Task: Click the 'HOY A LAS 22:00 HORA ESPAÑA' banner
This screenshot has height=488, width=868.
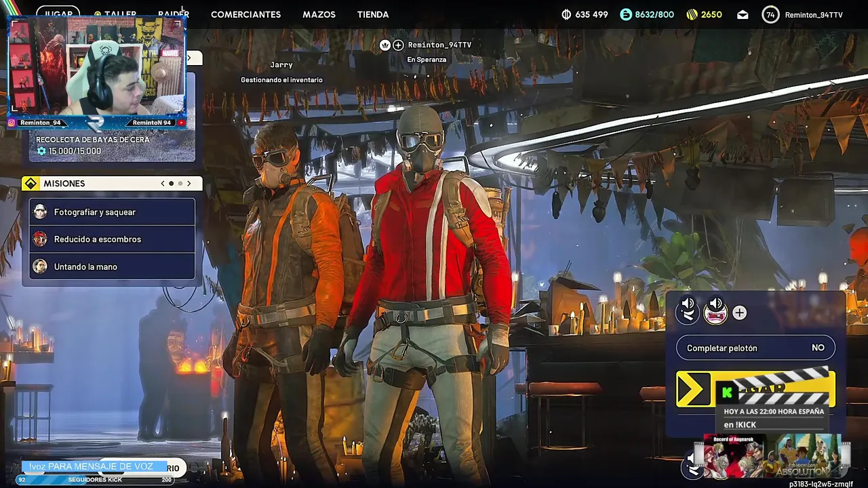Action: click(x=774, y=411)
